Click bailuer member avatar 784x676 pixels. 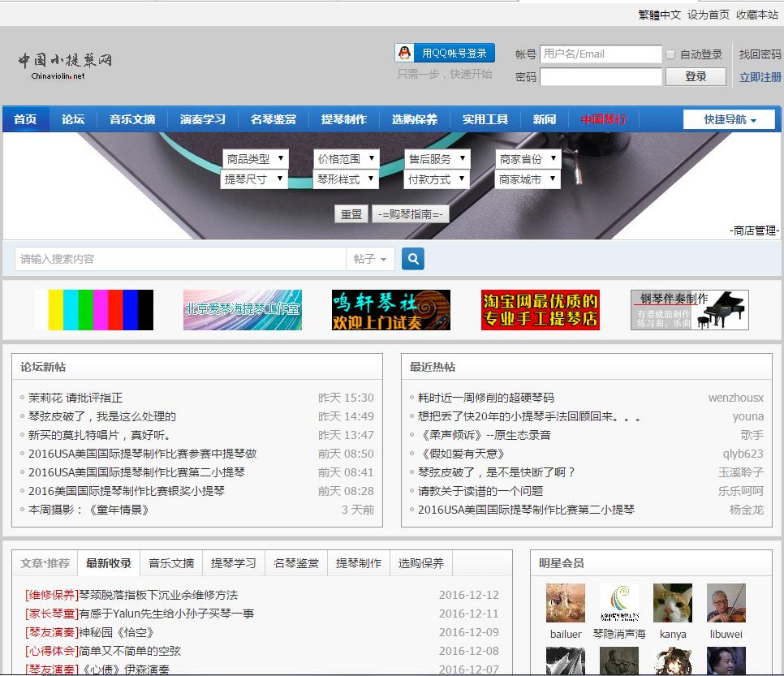click(566, 603)
